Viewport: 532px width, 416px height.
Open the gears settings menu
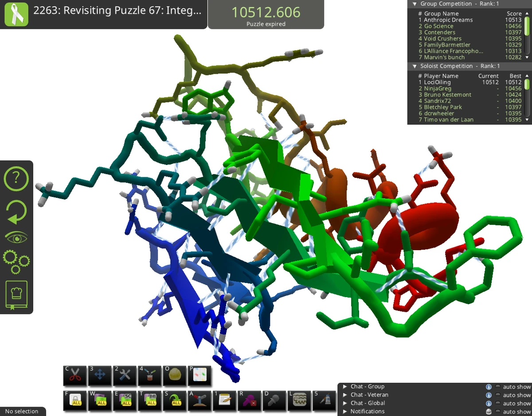tap(16, 263)
